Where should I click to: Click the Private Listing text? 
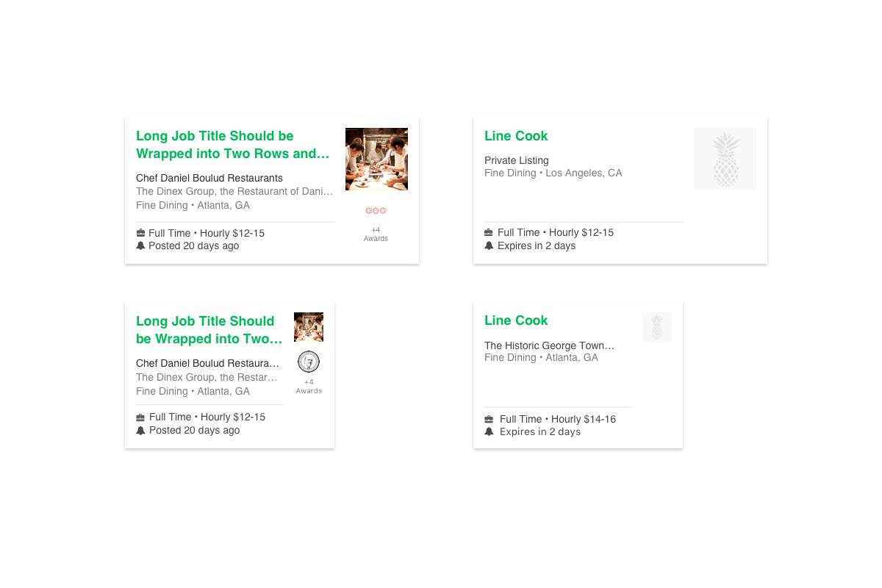[x=517, y=160]
